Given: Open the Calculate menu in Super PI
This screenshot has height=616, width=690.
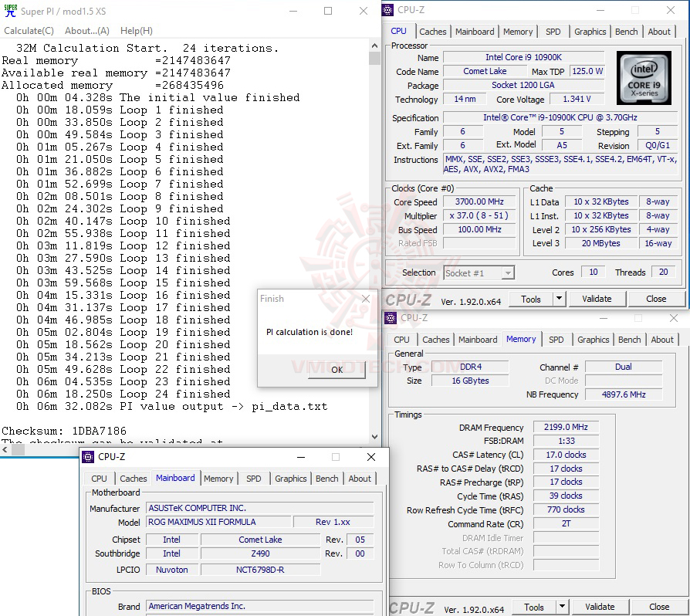Looking at the screenshot, I should click(29, 30).
